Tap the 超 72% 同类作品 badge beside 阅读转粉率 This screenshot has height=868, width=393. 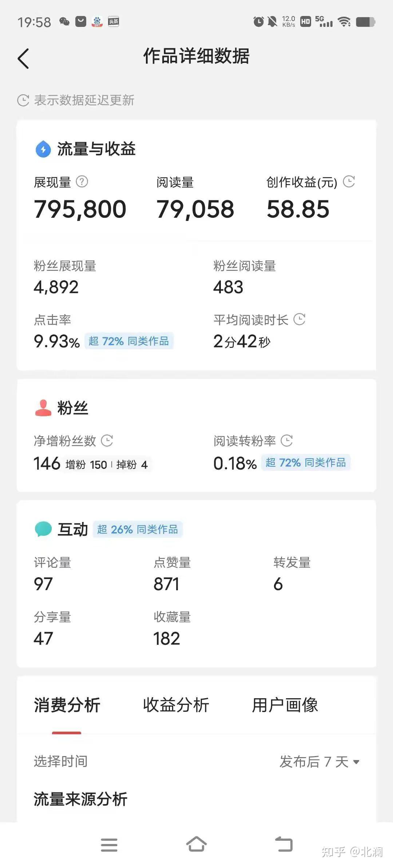306,462
